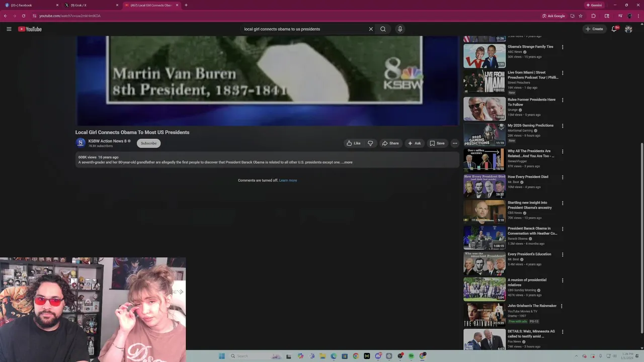Open YouTube notifications bell
The height and width of the screenshot is (362, 644).
tap(614, 29)
